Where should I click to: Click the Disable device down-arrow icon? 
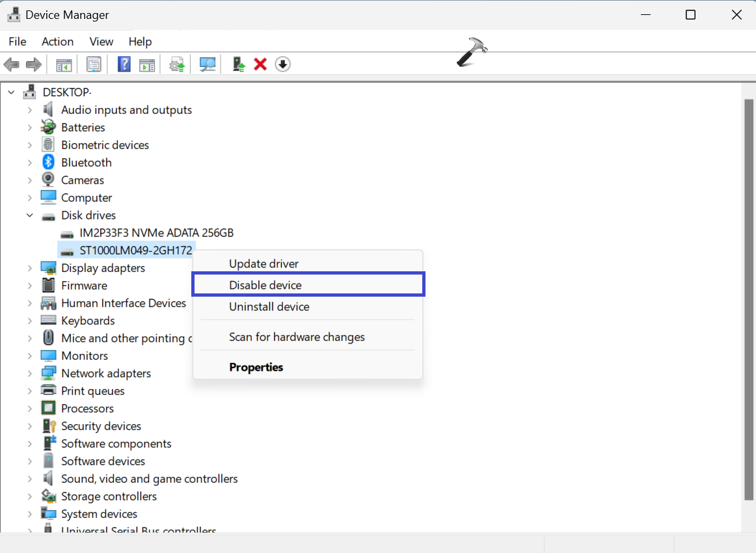click(x=282, y=64)
